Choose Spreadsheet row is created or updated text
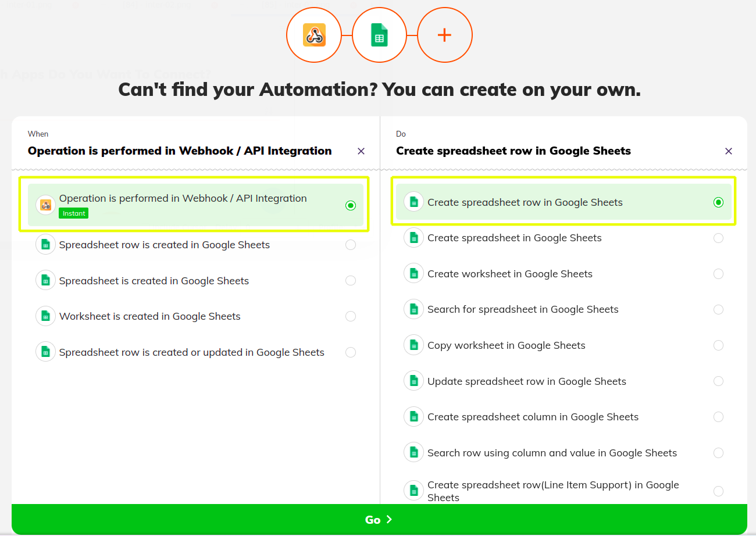This screenshot has height=536, width=756. point(192,352)
